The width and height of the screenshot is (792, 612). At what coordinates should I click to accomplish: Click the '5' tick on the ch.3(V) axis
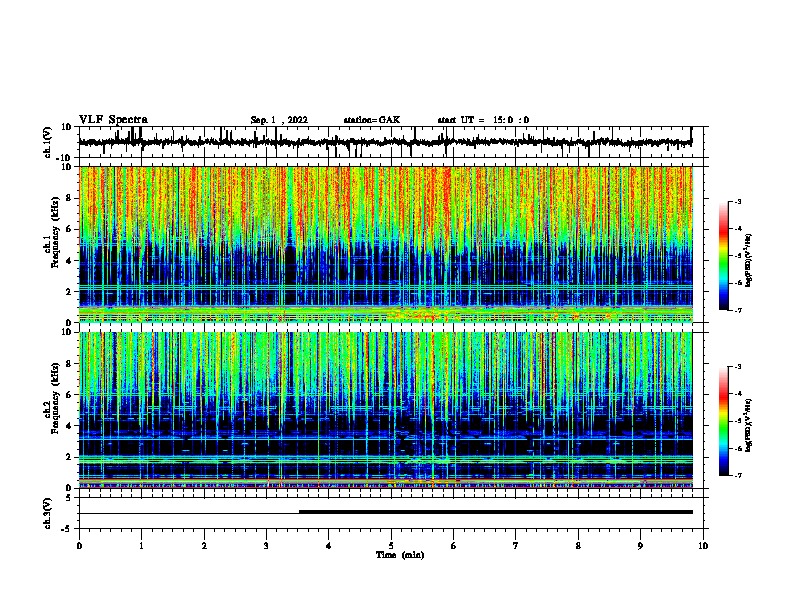pos(69,498)
